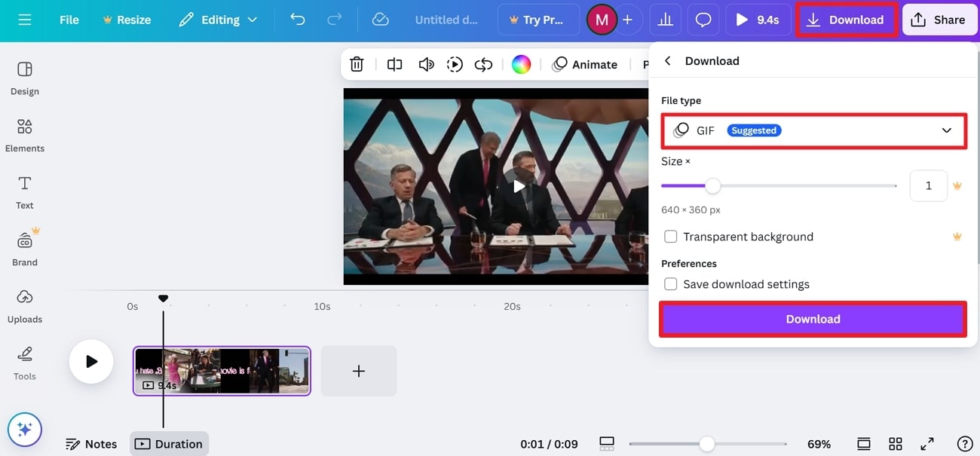Open the Design side panel
The width and height of the screenshot is (980, 456).
point(25,78)
